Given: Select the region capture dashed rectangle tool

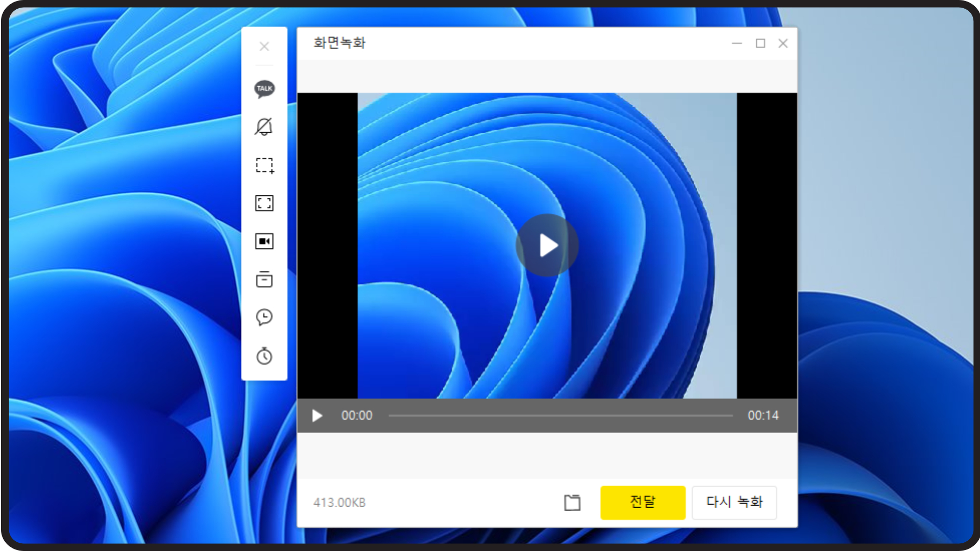Looking at the screenshot, I should [264, 165].
